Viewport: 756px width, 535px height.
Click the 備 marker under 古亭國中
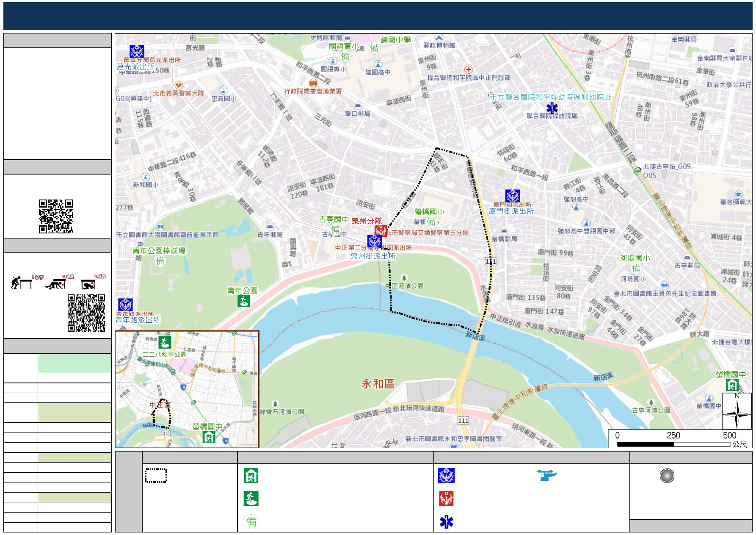click(336, 230)
